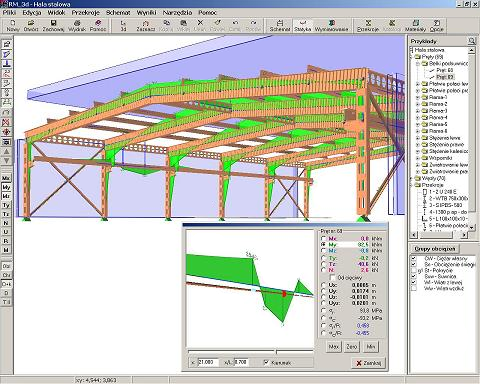The width and height of the screenshot is (480, 384).
Task: Click the Zero button in result dialog
Action: (352, 347)
